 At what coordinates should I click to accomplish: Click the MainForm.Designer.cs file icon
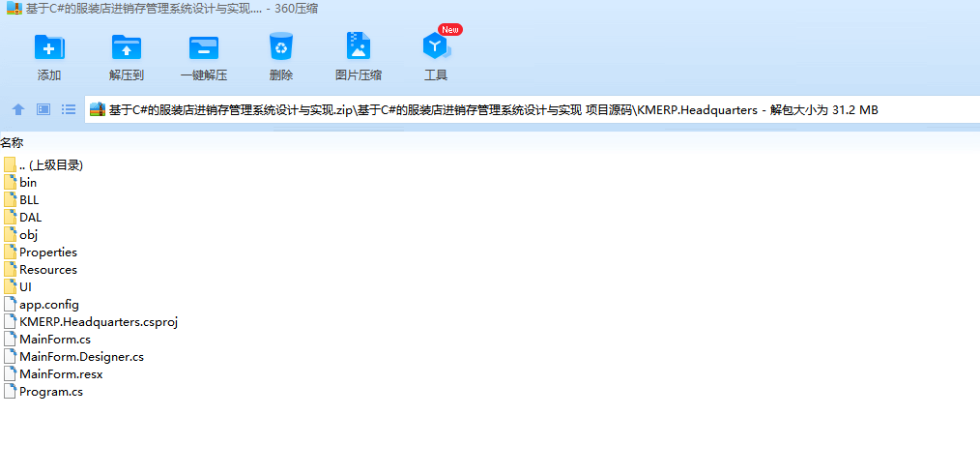tap(10, 357)
